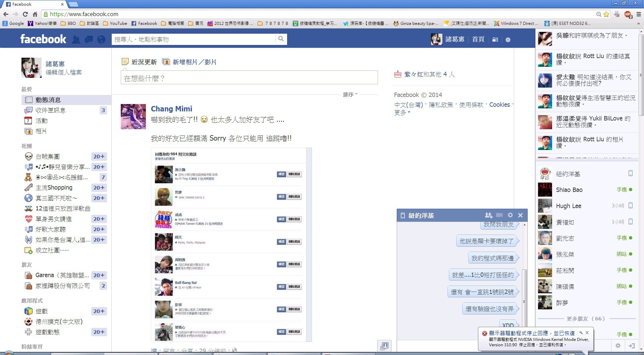
Task: Go to Chrome home page
Action: (x=35, y=14)
